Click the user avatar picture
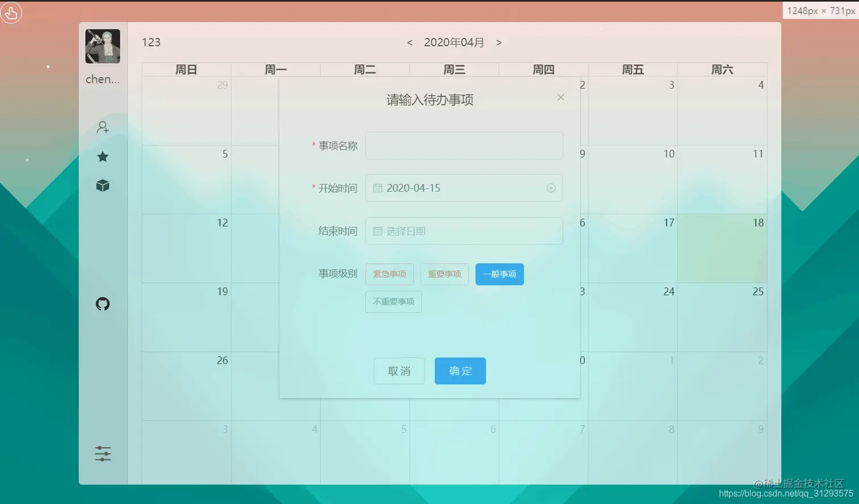This screenshot has height=504, width=859. (102, 46)
